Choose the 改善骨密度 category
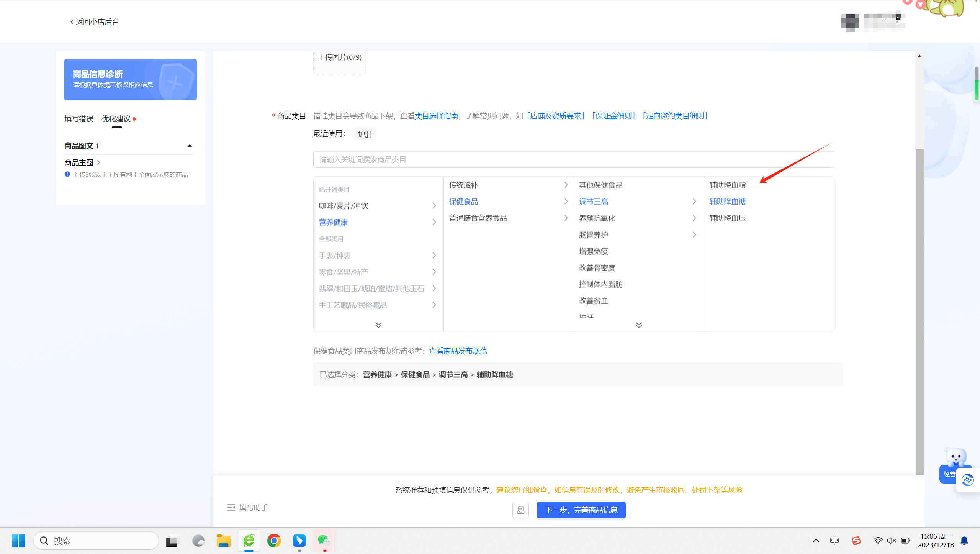The width and height of the screenshot is (980, 554). point(597,268)
